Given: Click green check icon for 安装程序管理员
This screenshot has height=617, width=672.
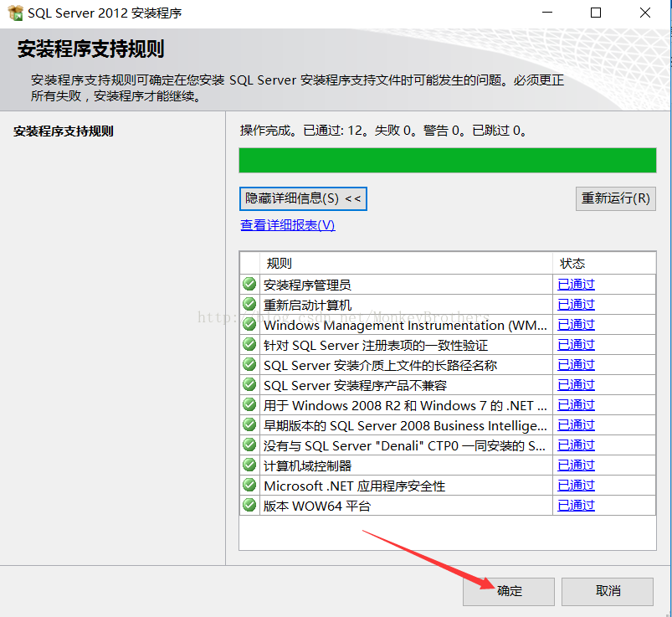Looking at the screenshot, I should tap(249, 284).
